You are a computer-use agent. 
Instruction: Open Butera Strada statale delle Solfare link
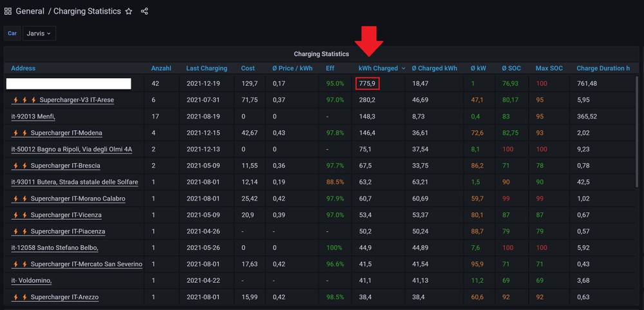tap(75, 182)
